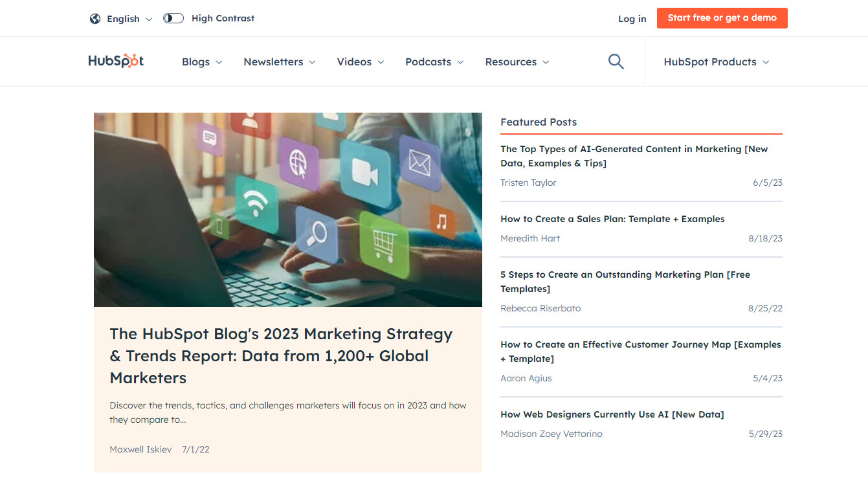
Task: Open the Resources dropdown
Action: (x=517, y=62)
